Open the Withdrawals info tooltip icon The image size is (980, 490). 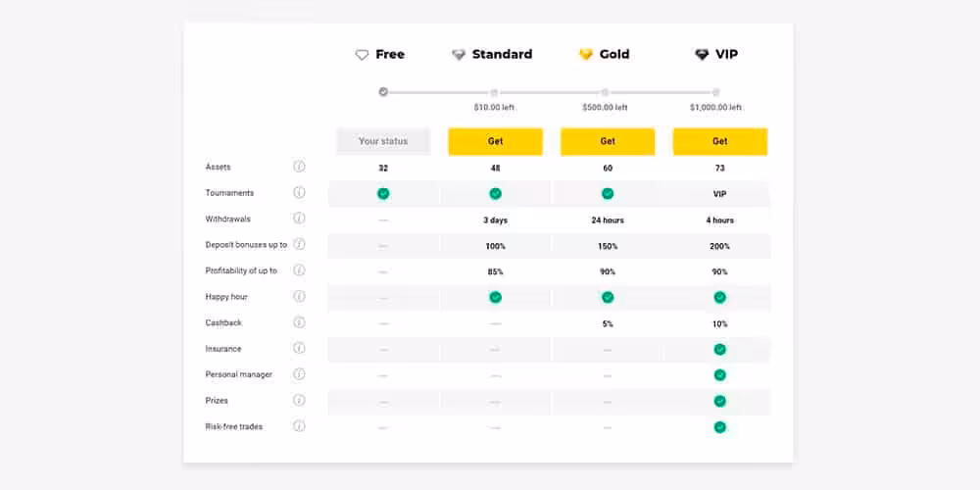coord(299,219)
